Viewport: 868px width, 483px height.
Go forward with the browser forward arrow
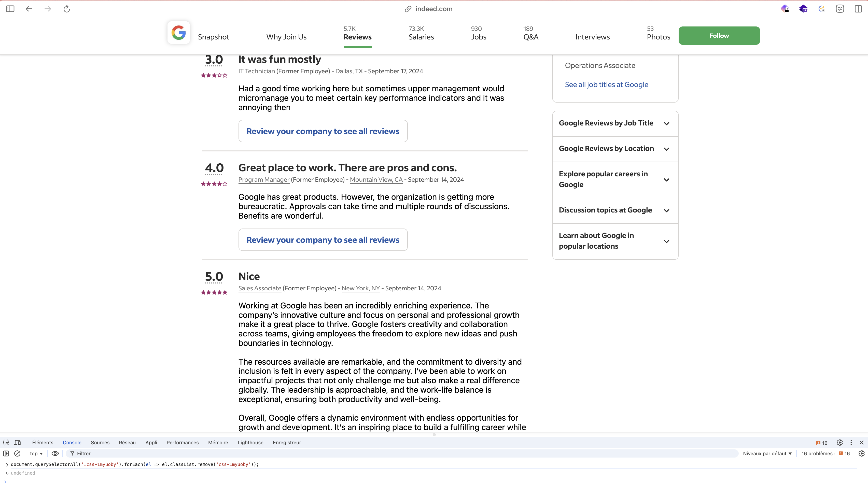click(x=48, y=9)
